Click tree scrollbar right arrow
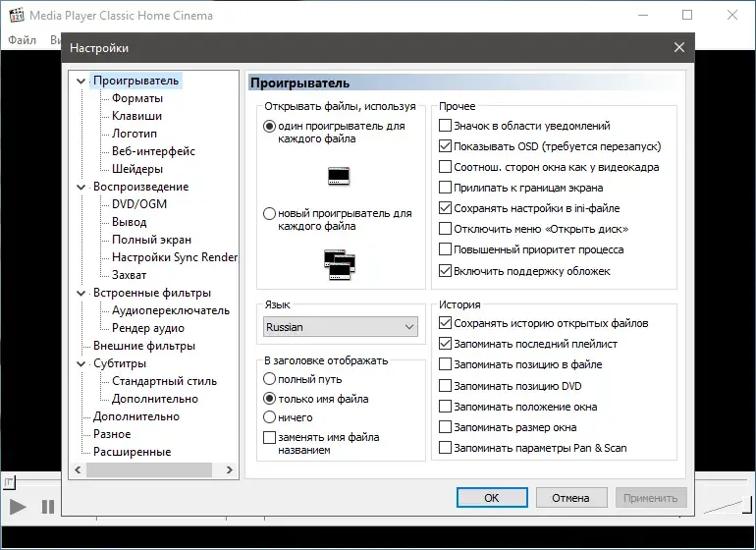 [x=230, y=469]
